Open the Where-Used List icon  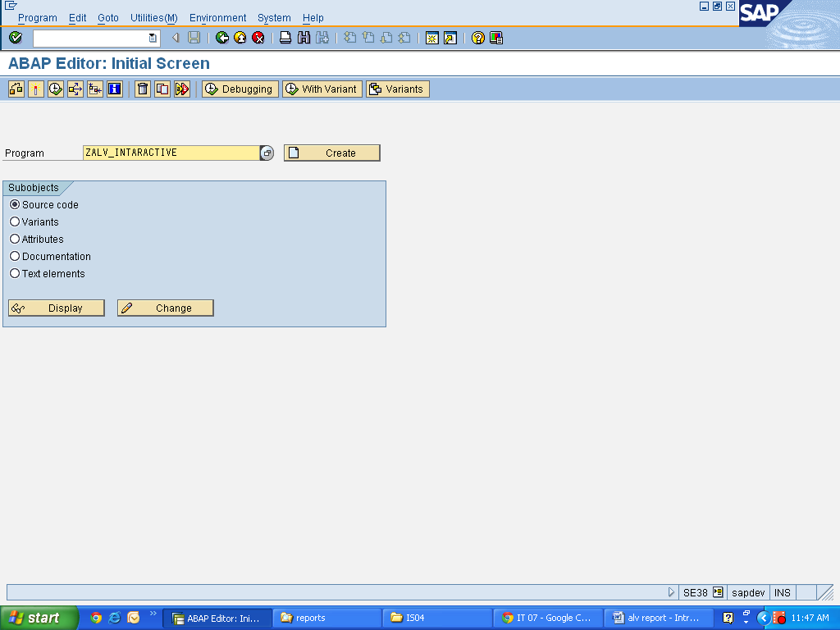point(15,89)
